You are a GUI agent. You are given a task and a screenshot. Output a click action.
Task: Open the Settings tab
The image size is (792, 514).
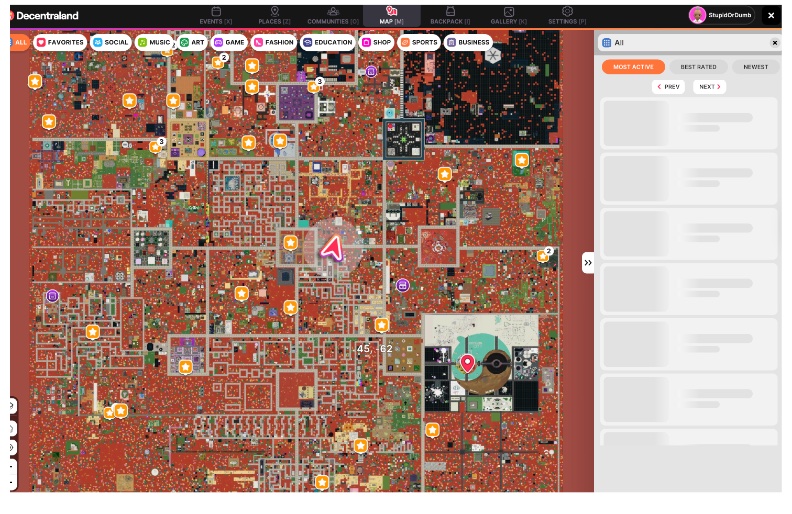[x=567, y=16]
